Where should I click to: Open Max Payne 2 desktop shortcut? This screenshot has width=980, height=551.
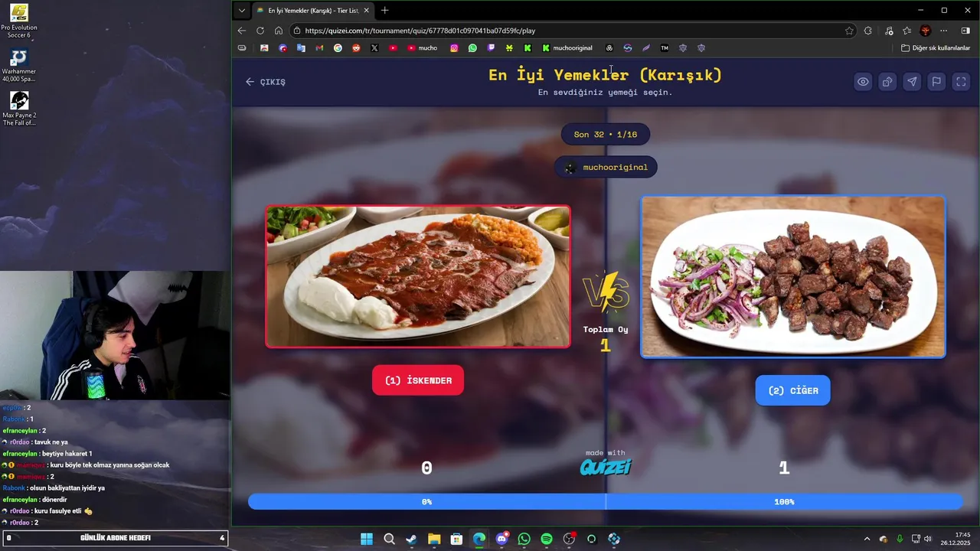click(x=19, y=109)
